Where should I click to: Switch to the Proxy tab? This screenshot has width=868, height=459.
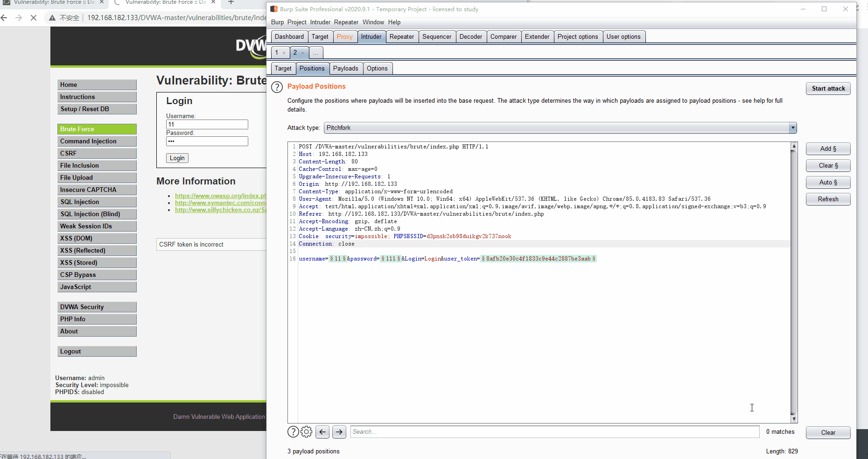click(x=345, y=37)
